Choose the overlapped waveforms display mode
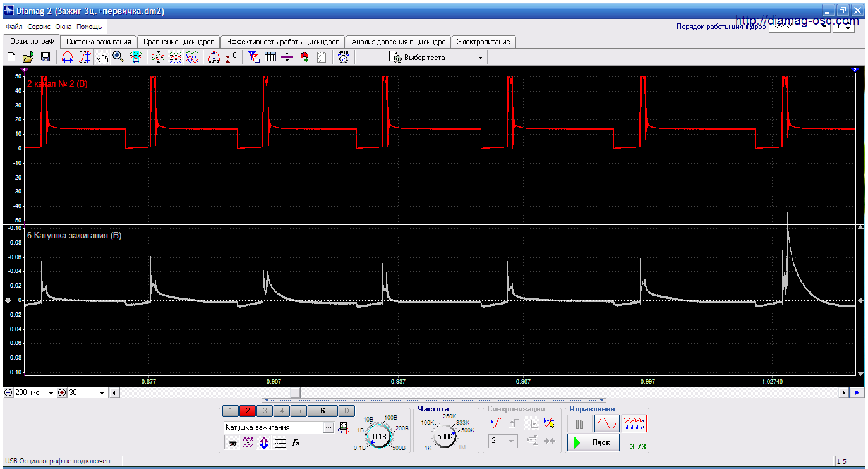This screenshot has width=868, height=469. [158, 58]
